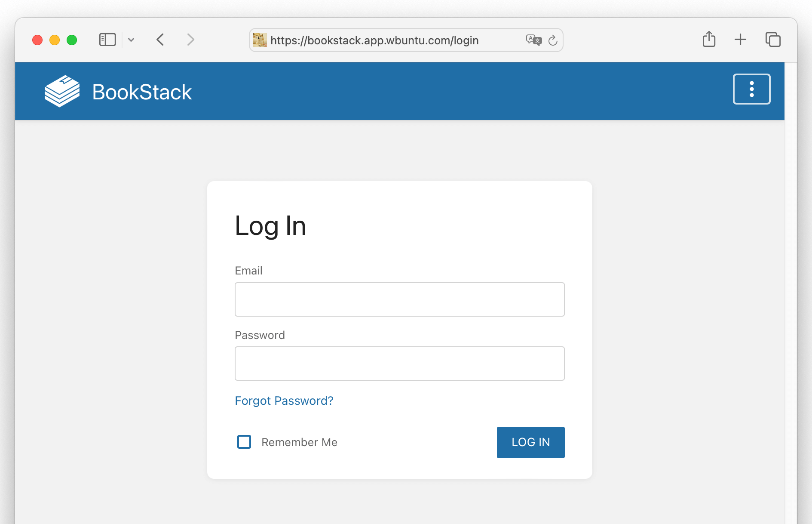The width and height of the screenshot is (812, 524).
Task: Open the three-dot header menu
Action: (x=751, y=89)
